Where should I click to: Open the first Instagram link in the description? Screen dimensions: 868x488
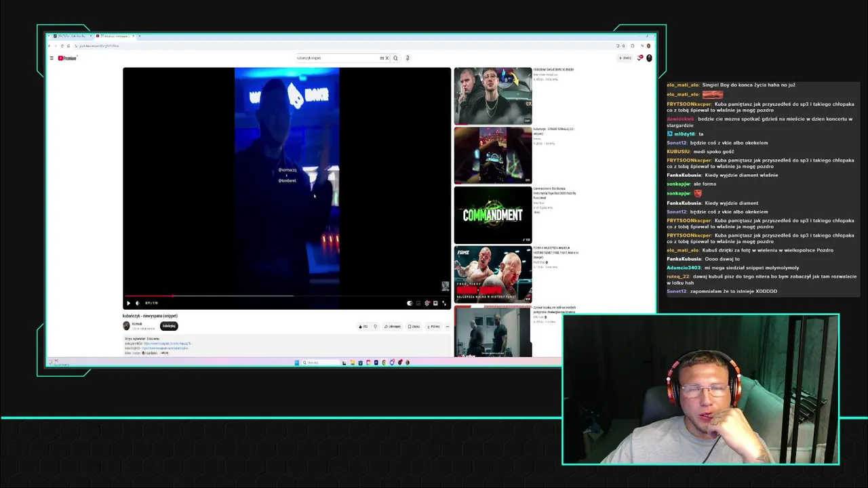167,344
